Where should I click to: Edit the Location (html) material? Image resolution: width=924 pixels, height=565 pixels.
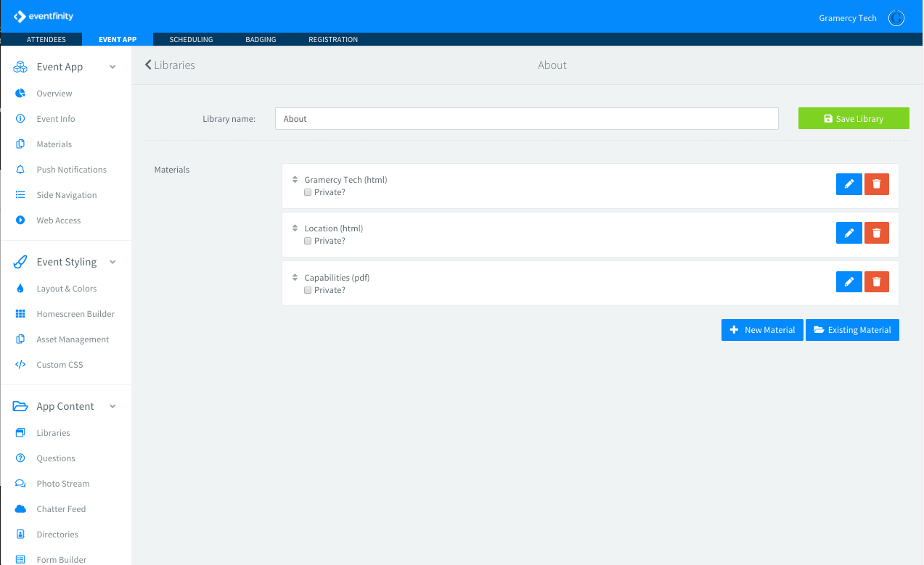pos(849,233)
